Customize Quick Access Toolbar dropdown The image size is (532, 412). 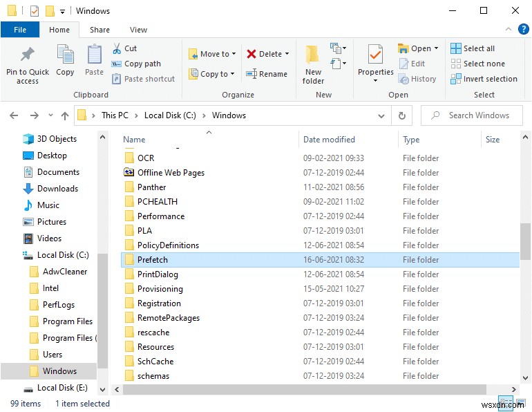pyautogui.click(x=62, y=12)
